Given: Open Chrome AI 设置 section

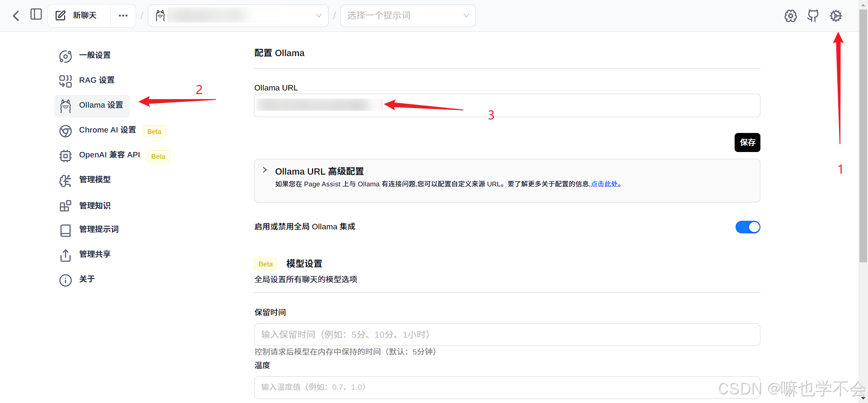Looking at the screenshot, I should [108, 130].
